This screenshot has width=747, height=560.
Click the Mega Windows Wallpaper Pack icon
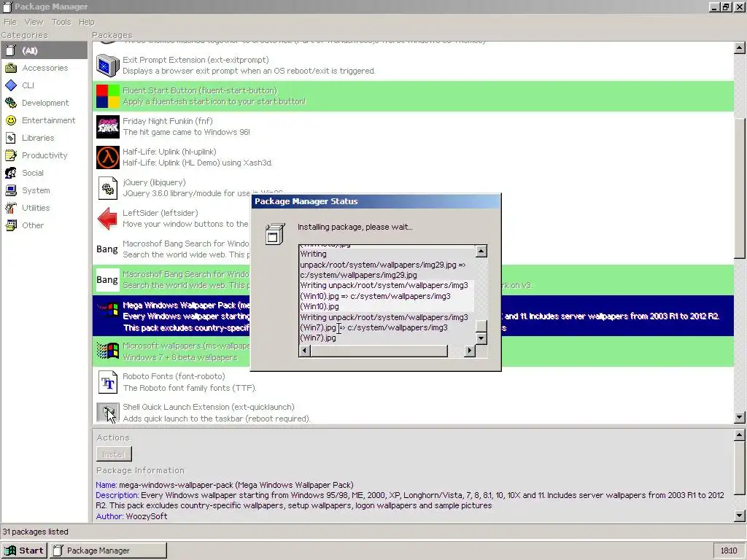(x=108, y=311)
